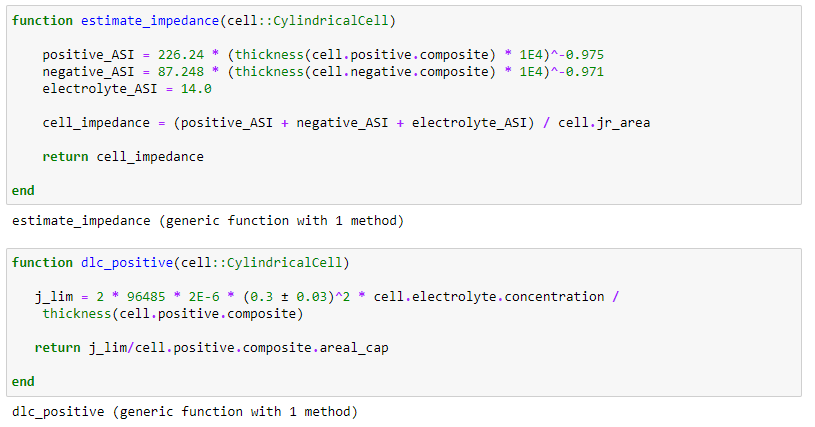Click the return j_lim statement
815x427 pixels.
(212, 348)
